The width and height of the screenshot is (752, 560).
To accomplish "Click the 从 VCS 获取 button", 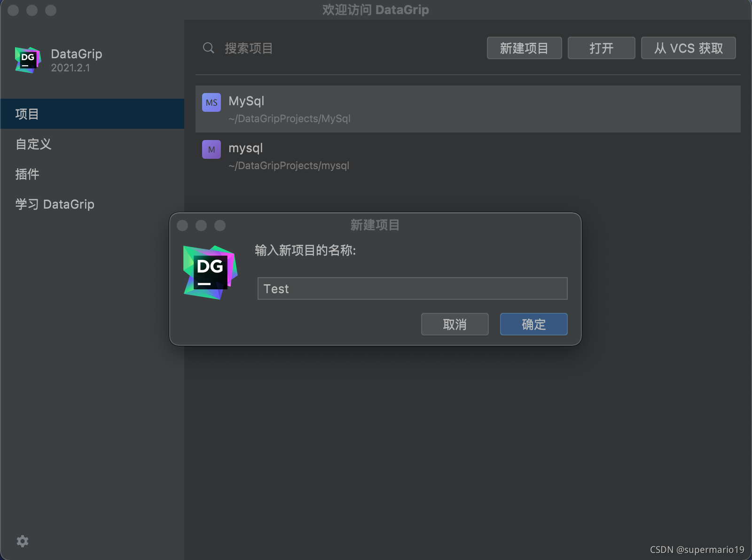I will pos(689,48).
